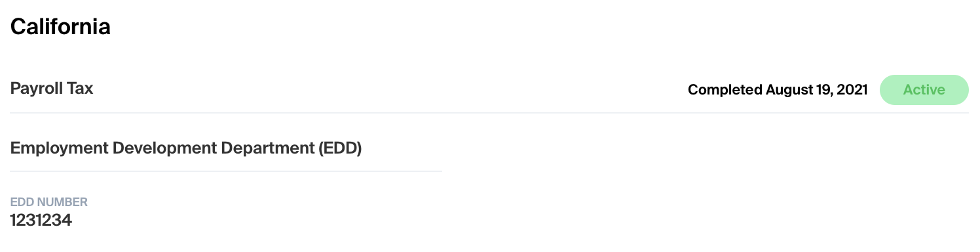Viewport: 980px width, 252px height.
Task: Click the short divider under EDD heading
Action: coord(226,171)
